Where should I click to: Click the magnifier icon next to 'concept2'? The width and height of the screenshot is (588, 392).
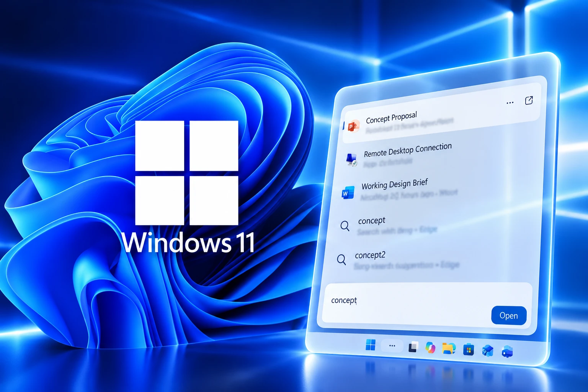tap(341, 260)
